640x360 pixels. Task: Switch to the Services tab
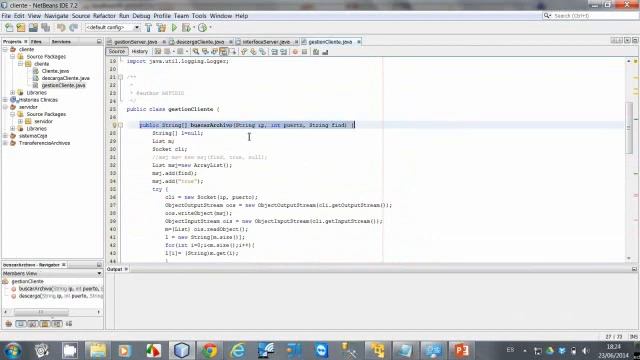[61, 42]
